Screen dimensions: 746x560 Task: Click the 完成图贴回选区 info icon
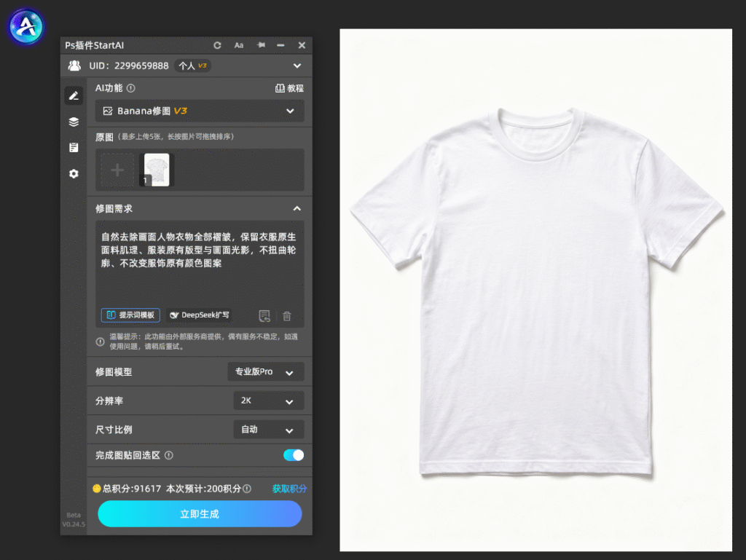pyautogui.click(x=169, y=455)
